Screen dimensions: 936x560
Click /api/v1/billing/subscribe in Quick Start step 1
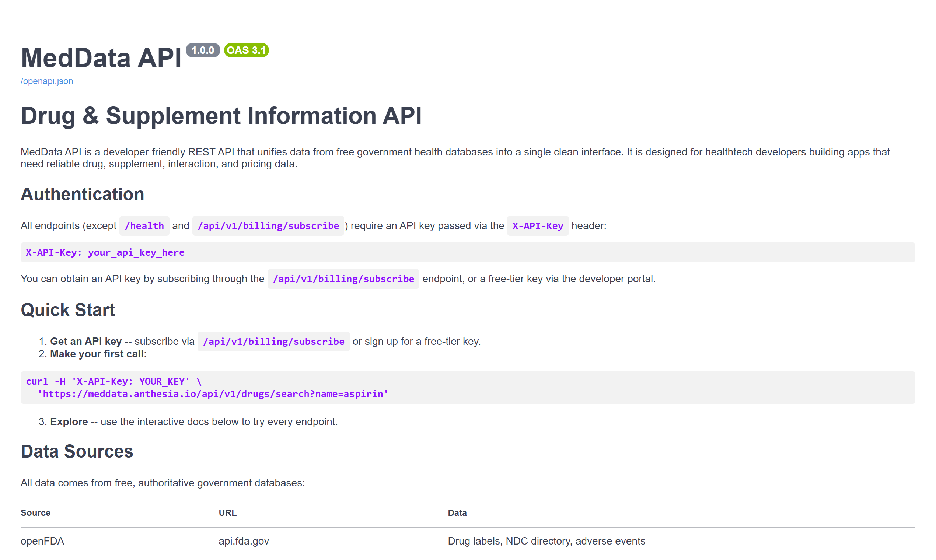273,342
